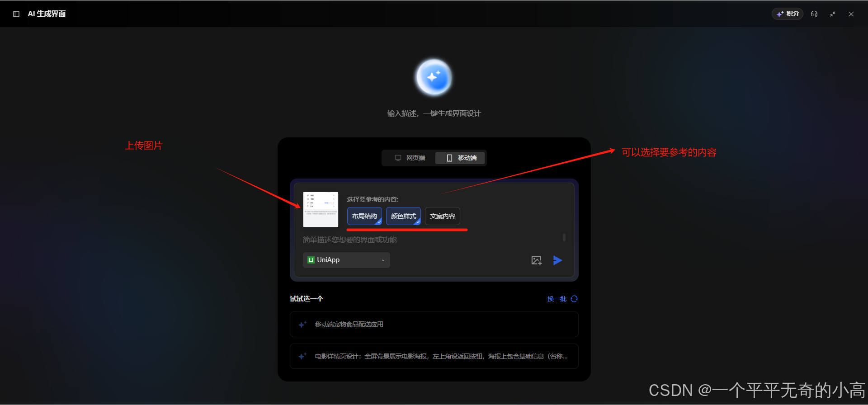Click the 输入描述，一键生成界面设计 caption

click(x=434, y=113)
